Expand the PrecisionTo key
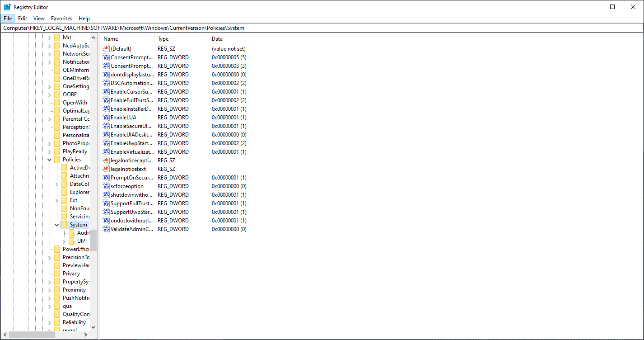 [50, 257]
